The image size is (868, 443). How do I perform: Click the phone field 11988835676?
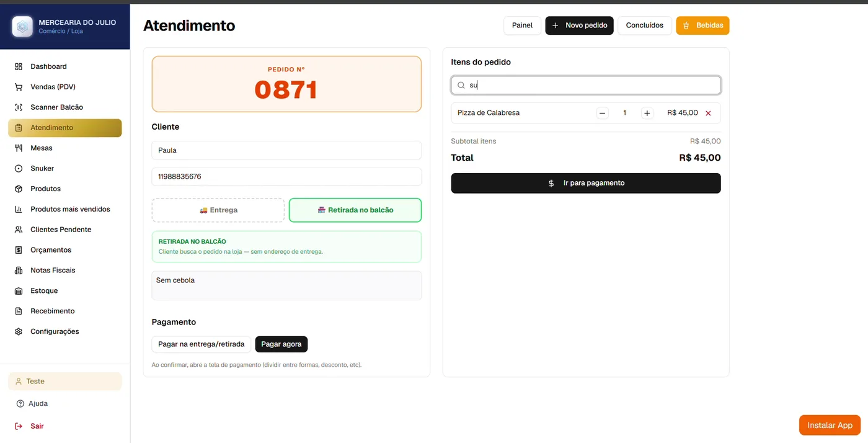(286, 177)
